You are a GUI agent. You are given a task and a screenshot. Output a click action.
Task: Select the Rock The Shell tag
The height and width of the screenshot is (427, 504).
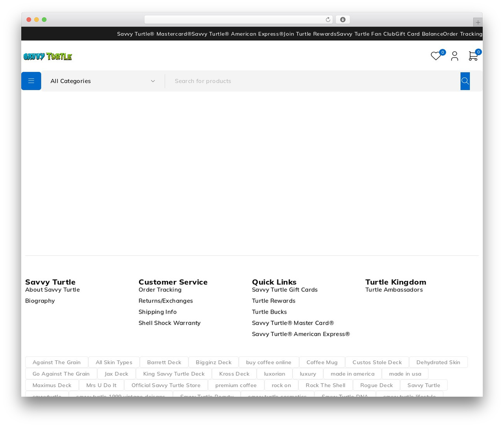click(x=326, y=385)
